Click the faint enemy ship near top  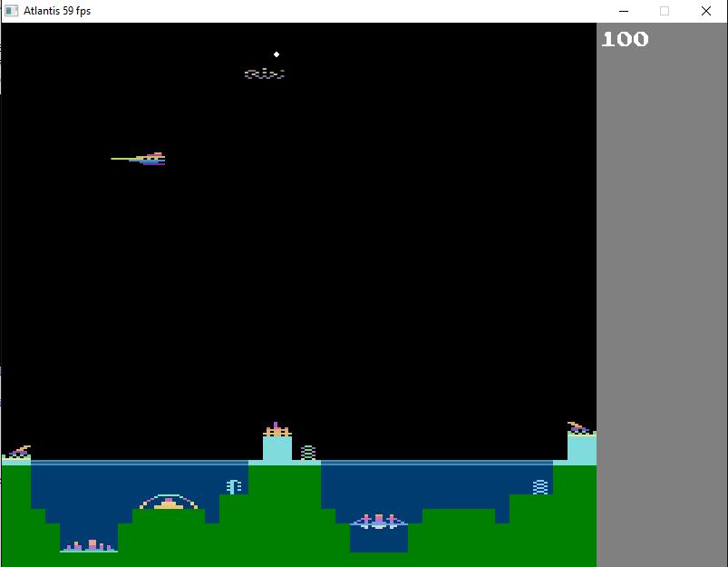[x=265, y=73]
